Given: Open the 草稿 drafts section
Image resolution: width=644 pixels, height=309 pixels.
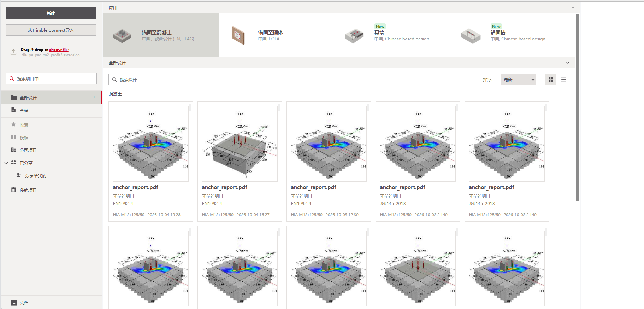Looking at the screenshot, I should [x=51, y=110].
